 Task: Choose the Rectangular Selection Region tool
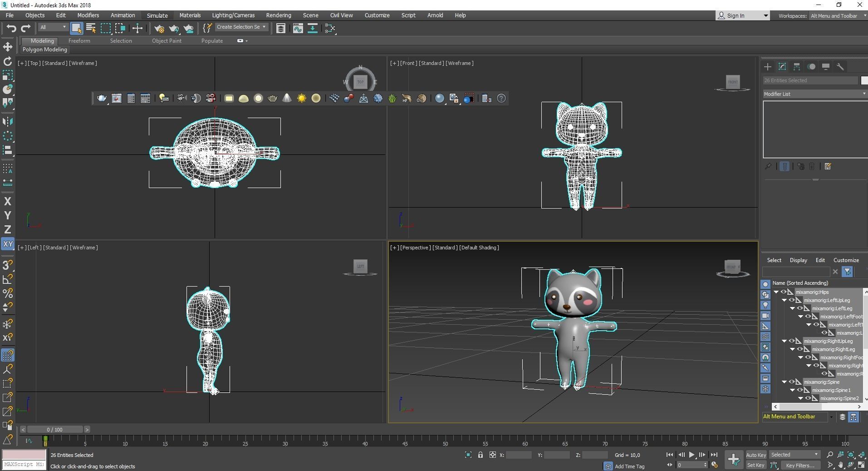(x=105, y=28)
